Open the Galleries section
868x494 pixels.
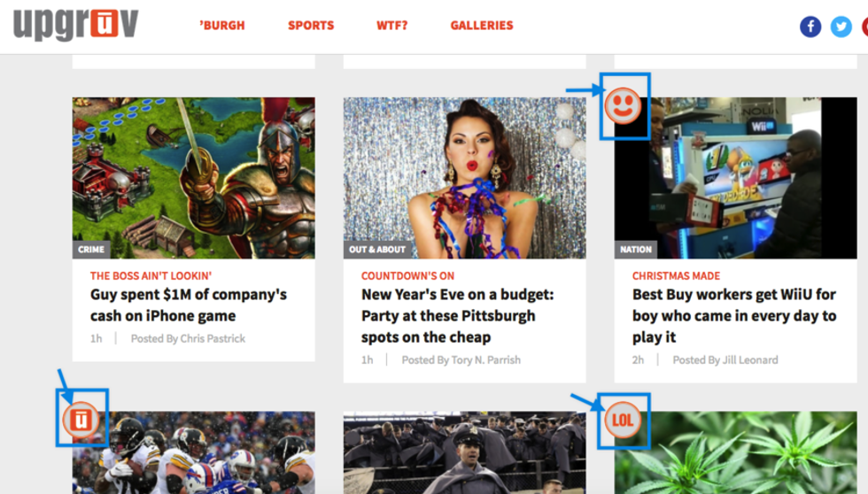click(482, 26)
